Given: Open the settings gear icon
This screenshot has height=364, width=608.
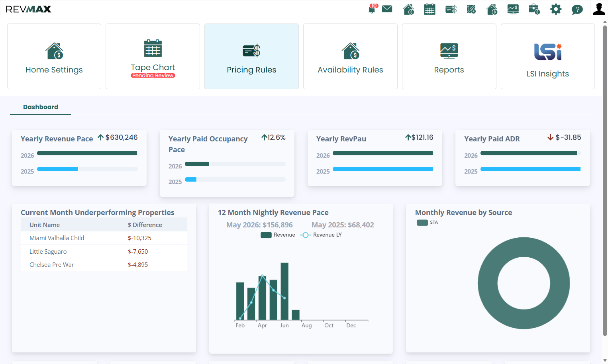Looking at the screenshot, I should coord(555,9).
